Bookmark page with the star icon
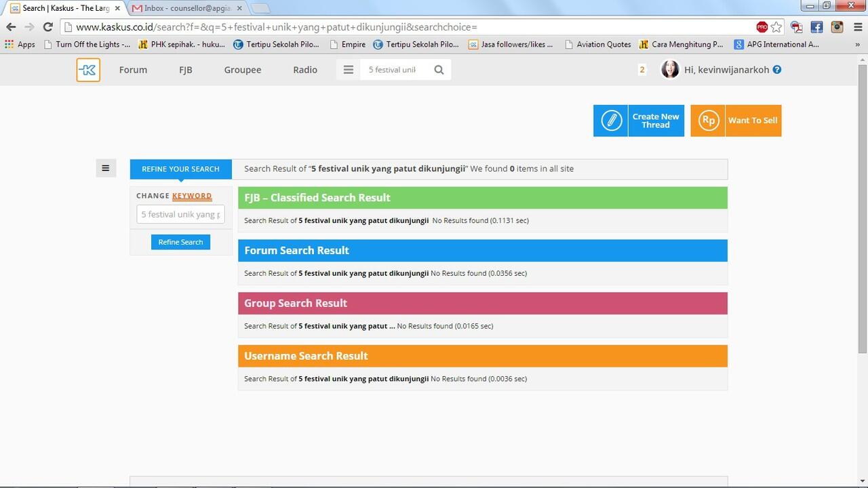Viewport: 868px width, 488px height. (777, 27)
